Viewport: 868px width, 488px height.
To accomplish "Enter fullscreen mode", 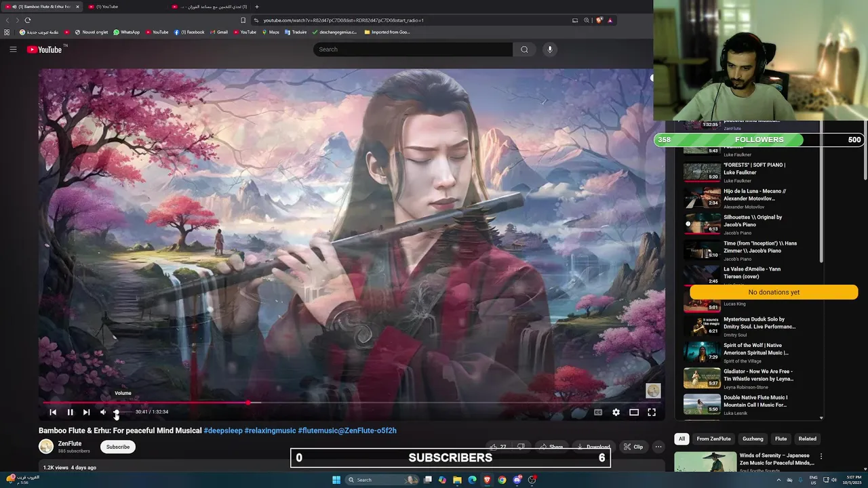I will pyautogui.click(x=652, y=412).
